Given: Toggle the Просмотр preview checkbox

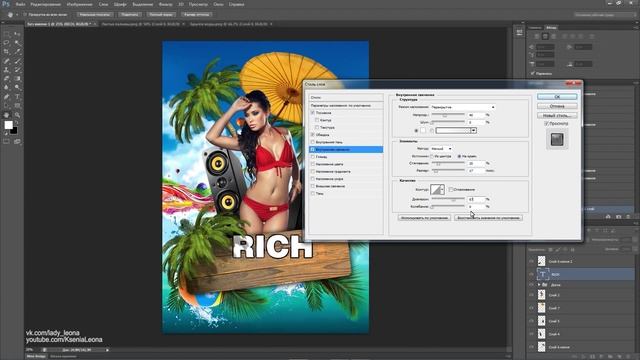Looking at the screenshot, I should click(x=547, y=123).
